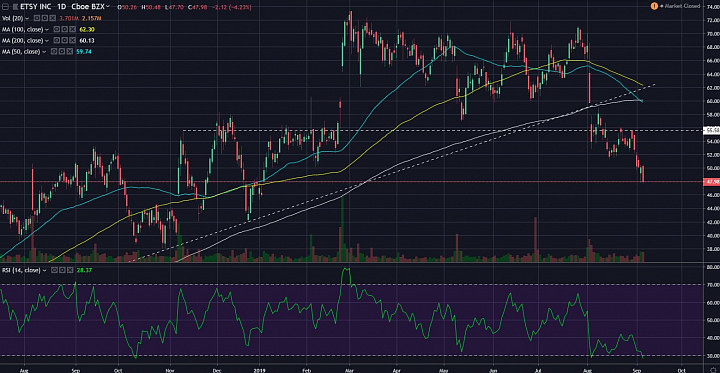Click the RSI (14, close) indicator name

click(x=21, y=270)
